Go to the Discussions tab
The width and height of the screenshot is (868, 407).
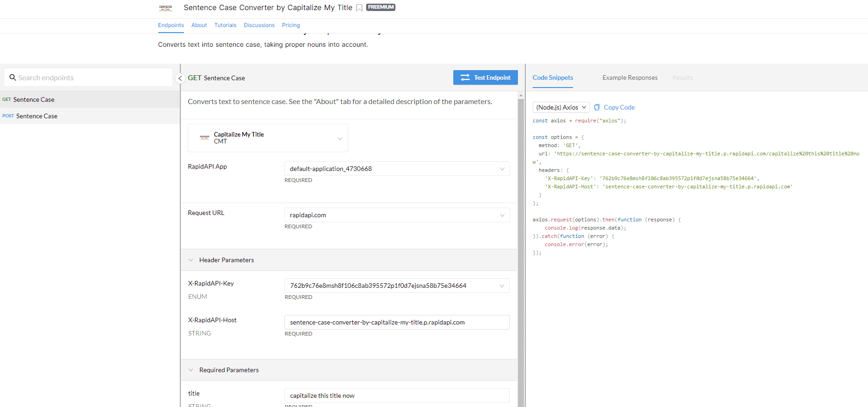(x=259, y=25)
